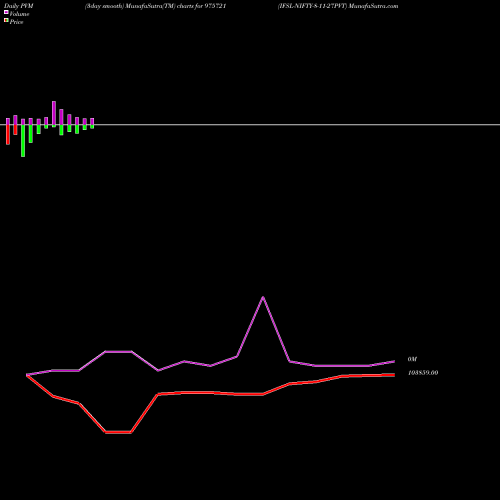Click the 3day smooth chart subtitle

tap(104, 6)
